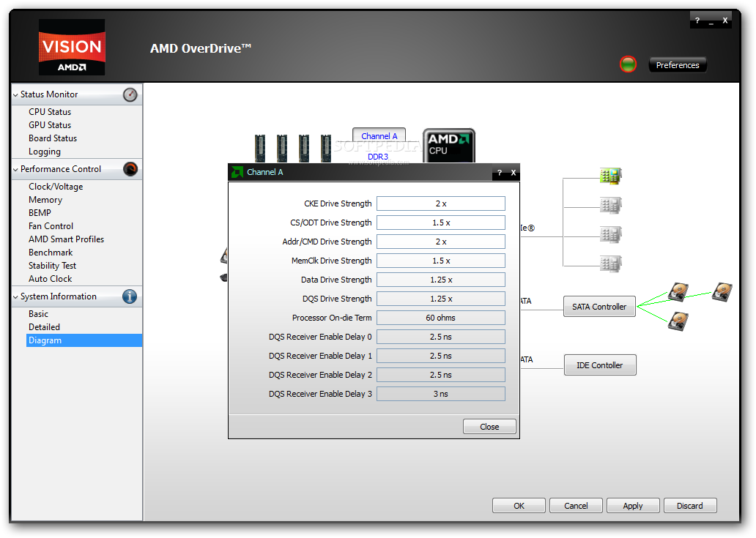Click the CKE Drive Strength value field
This screenshot has width=756, height=538.
coord(441,203)
